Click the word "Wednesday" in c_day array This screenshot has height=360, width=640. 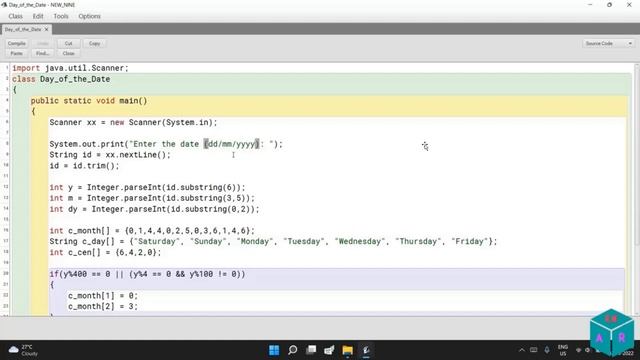pyautogui.click(x=360, y=242)
